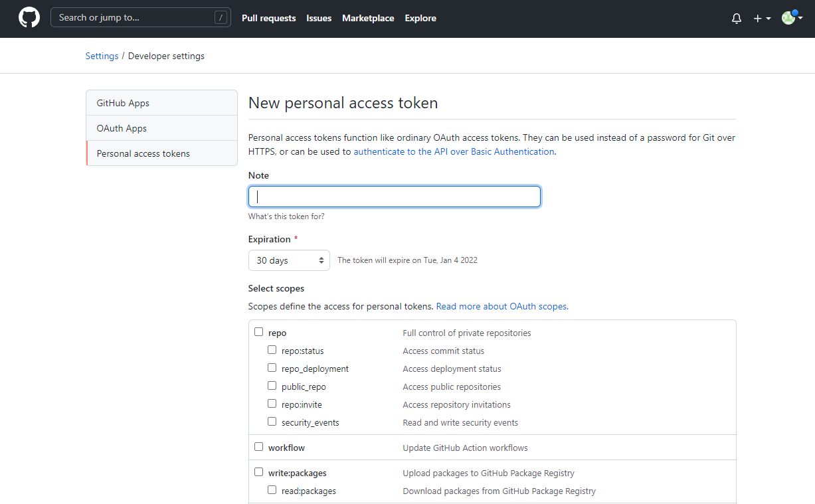Image resolution: width=815 pixels, height=504 pixels.
Task: Select OAuth Apps in sidebar
Action: coord(161,128)
